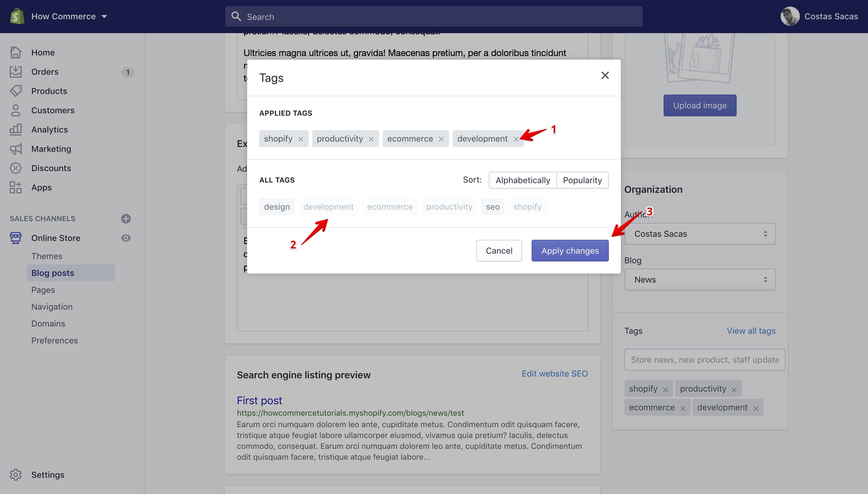Open the How Commerce store dropdown
The width and height of the screenshot is (868, 494).
[x=69, y=16]
